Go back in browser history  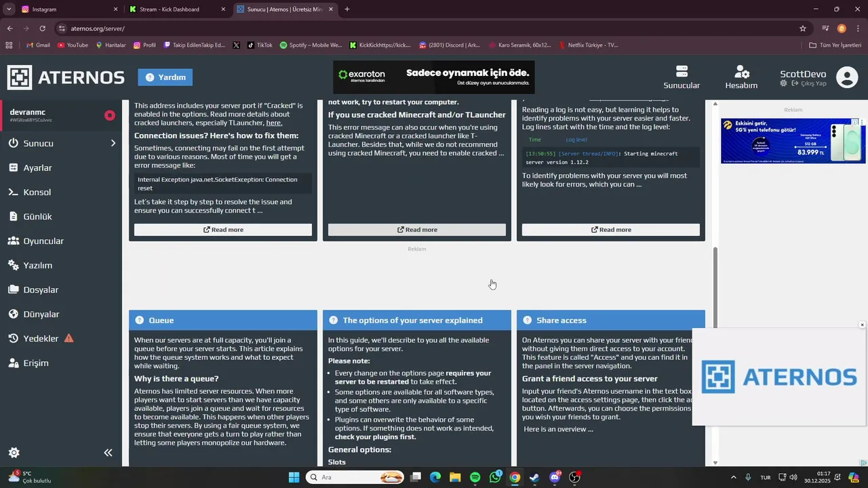click(9, 28)
